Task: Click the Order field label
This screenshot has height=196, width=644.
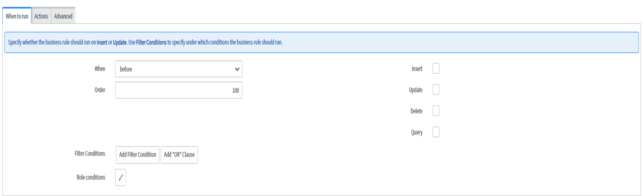Action: (100, 90)
